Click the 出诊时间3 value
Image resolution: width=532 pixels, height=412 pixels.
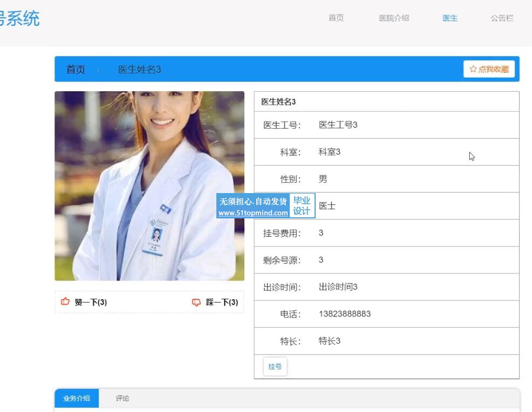point(338,287)
